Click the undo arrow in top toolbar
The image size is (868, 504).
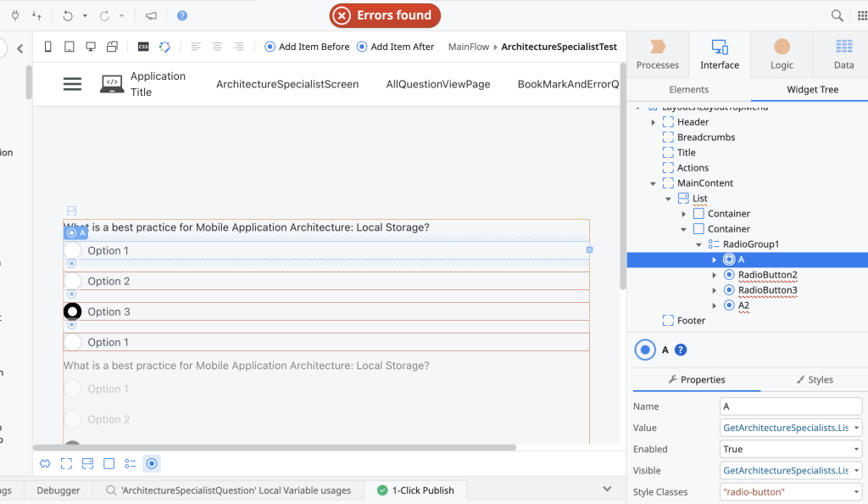tap(68, 15)
